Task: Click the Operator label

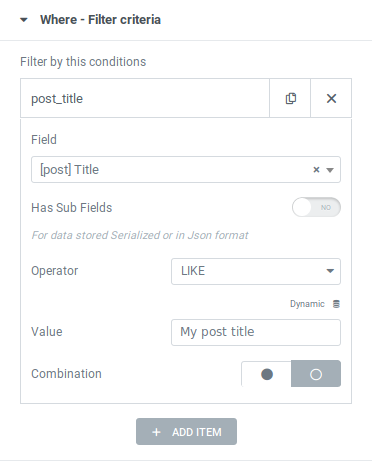Action: pyautogui.click(x=54, y=271)
